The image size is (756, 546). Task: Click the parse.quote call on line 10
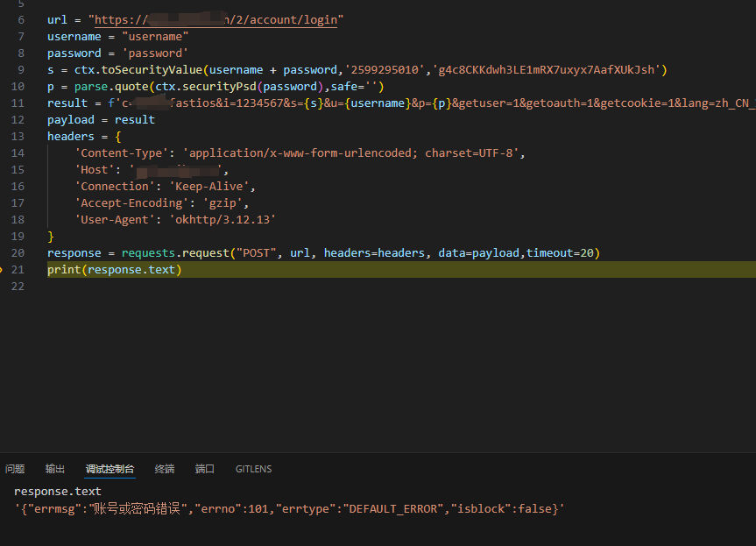(x=229, y=87)
